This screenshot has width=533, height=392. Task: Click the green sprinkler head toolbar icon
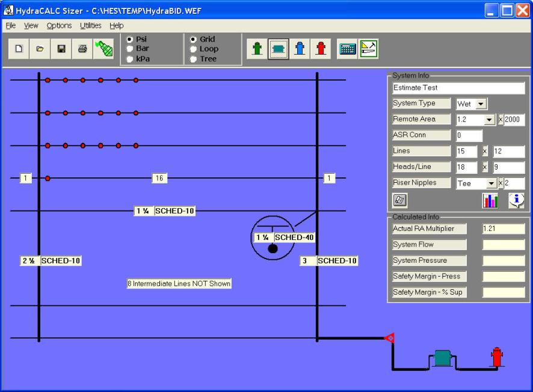[x=103, y=49]
